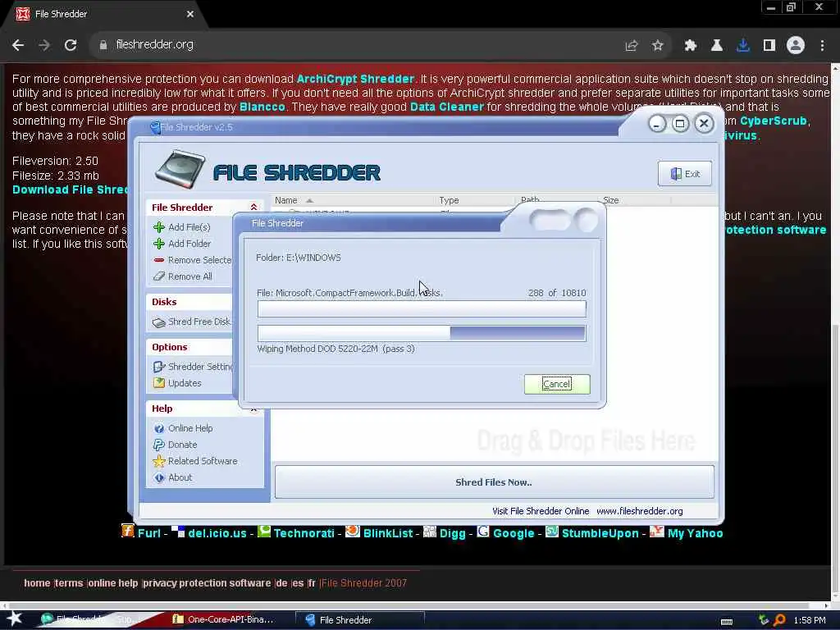This screenshot has width=840, height=630.
Task: Click the Furl bookmark link
Action: pos(149,533)
